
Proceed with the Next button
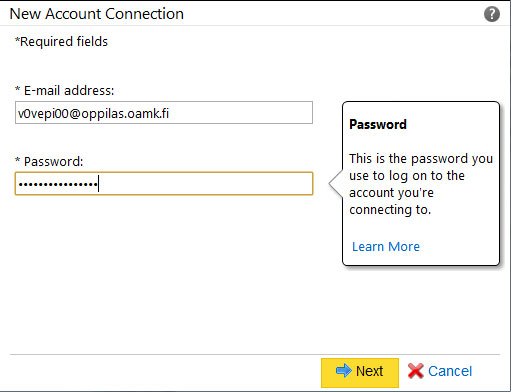(x=360, y=372)
